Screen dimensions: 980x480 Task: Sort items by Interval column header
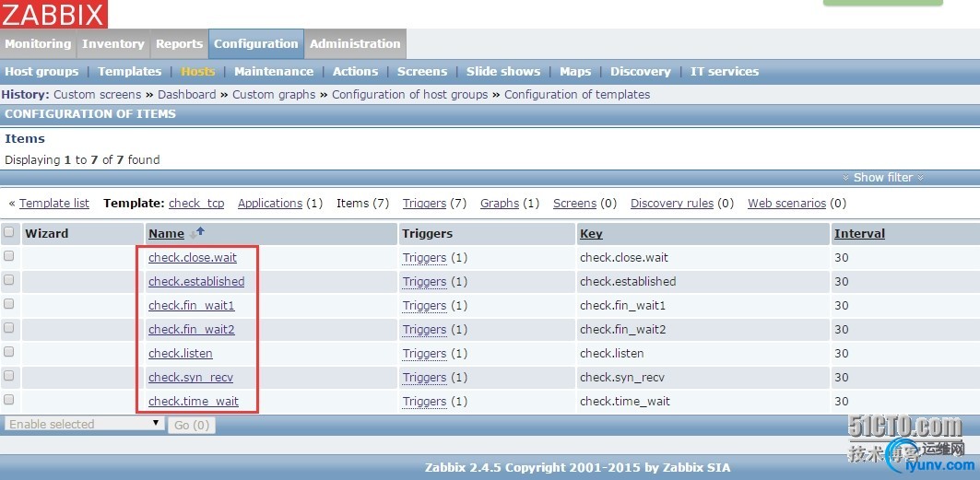click(x=859, y=233)
